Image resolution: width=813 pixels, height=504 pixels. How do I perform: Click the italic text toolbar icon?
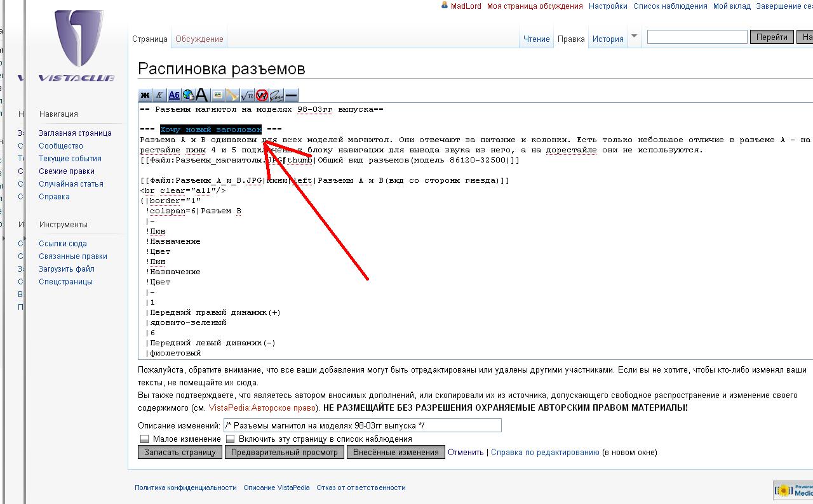159,95
